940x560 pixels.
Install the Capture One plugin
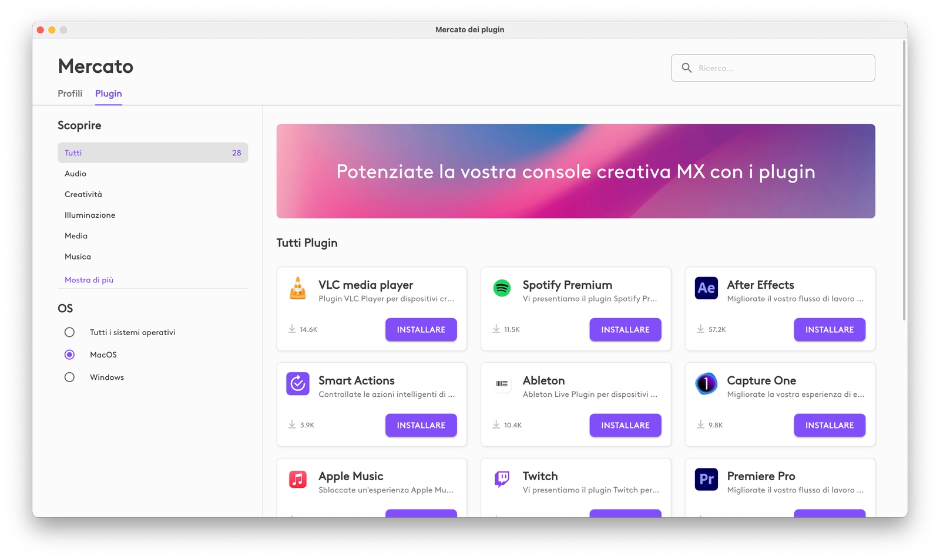pyautogui.click(x=830, y=425)
